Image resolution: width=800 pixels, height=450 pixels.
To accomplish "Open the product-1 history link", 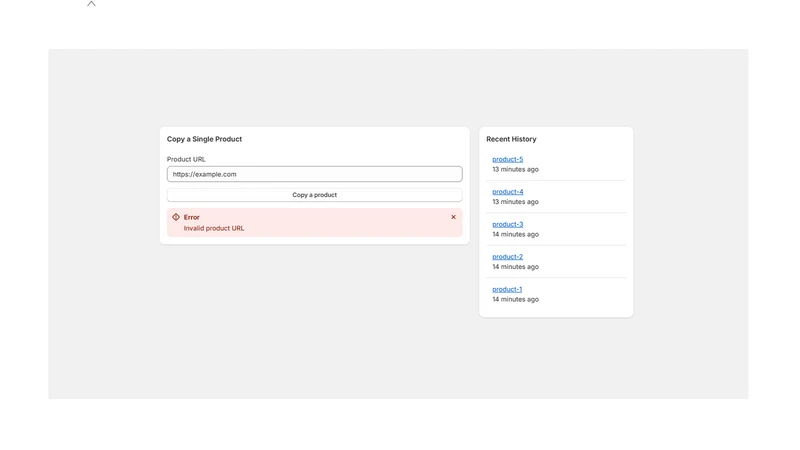I will pos(507,289).
